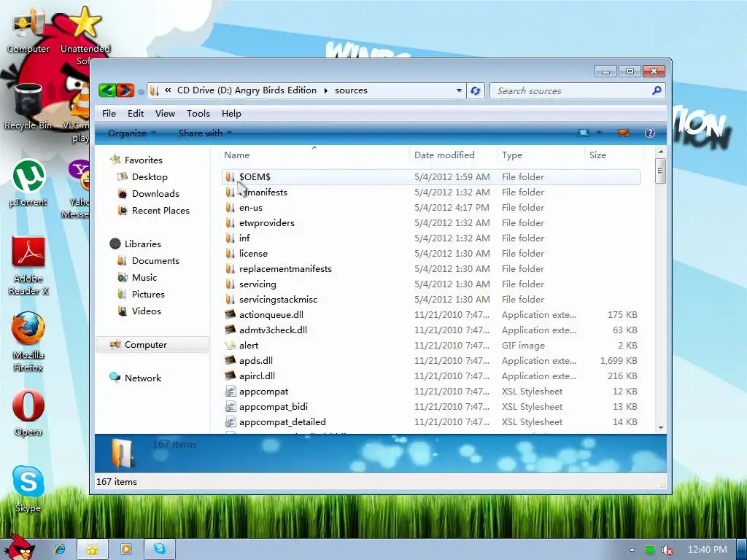The image size is (747, 560).
Task: Select the etwproviders folder icon
Action: [x=230, y=223]
